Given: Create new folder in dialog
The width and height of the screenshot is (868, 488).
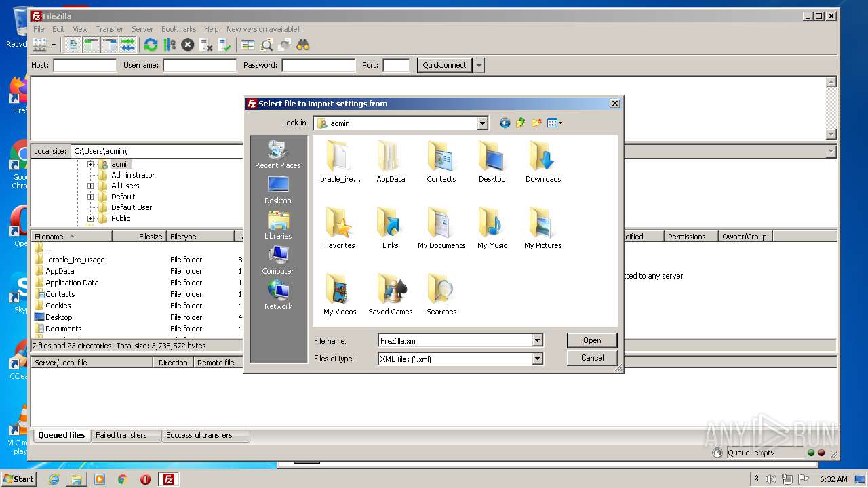Looking at the screenshot, I should pos(536,123).
